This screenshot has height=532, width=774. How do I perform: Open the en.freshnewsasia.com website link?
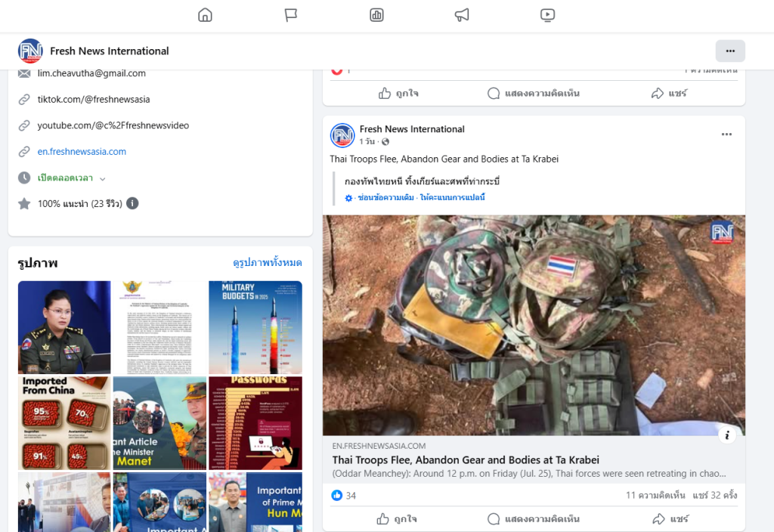tap(82, 151)
